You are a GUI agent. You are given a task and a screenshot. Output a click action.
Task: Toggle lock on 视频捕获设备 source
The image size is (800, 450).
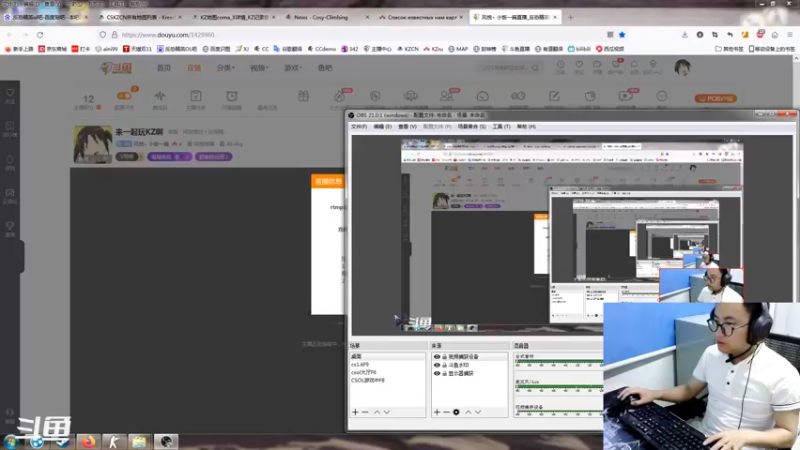tap(444, 357)
